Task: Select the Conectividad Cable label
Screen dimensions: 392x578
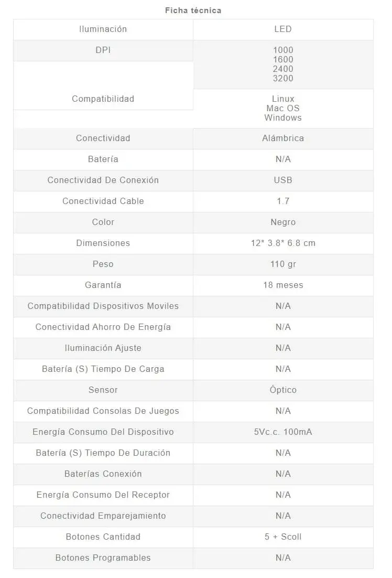Action: pos(103,201)
